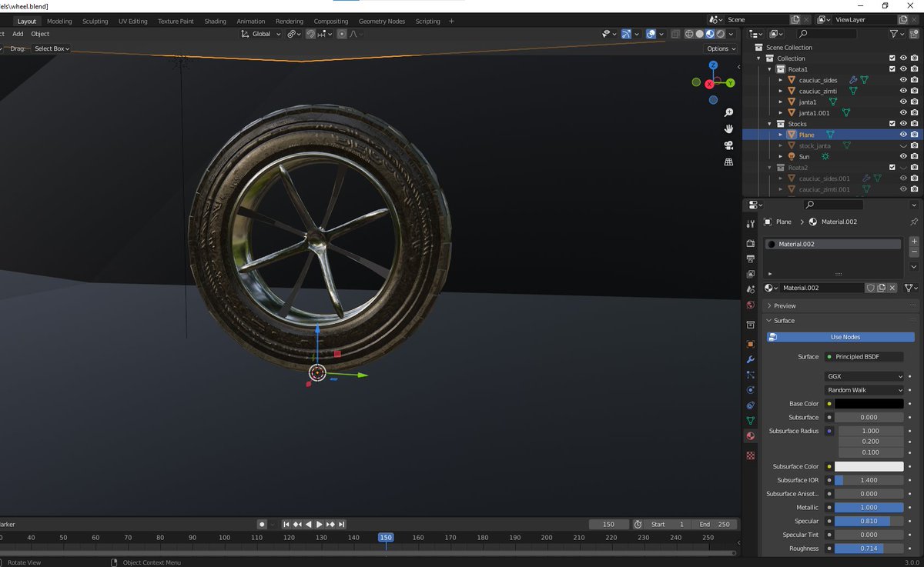Switch to the Shading workspace tab
The image size is (924, 567).
pos(215,22)
